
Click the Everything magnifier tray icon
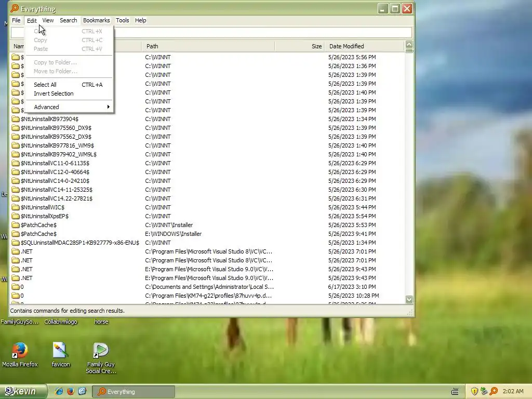(x=494, y=392)
